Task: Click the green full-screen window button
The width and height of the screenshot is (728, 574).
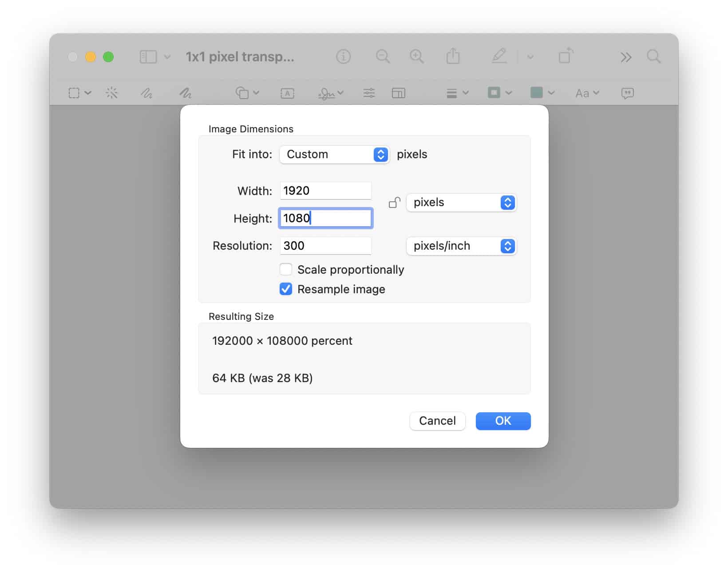Action: (x=108, y=57)
